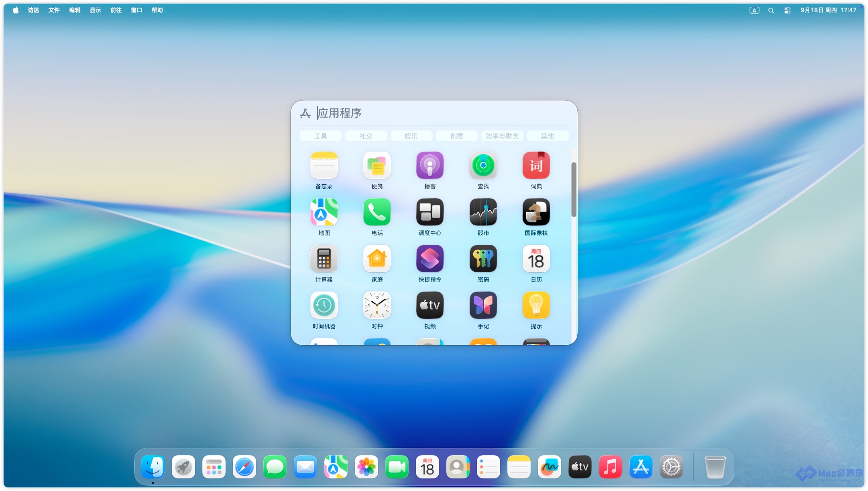Open the 日历 Calendar app in launcher

536,259
